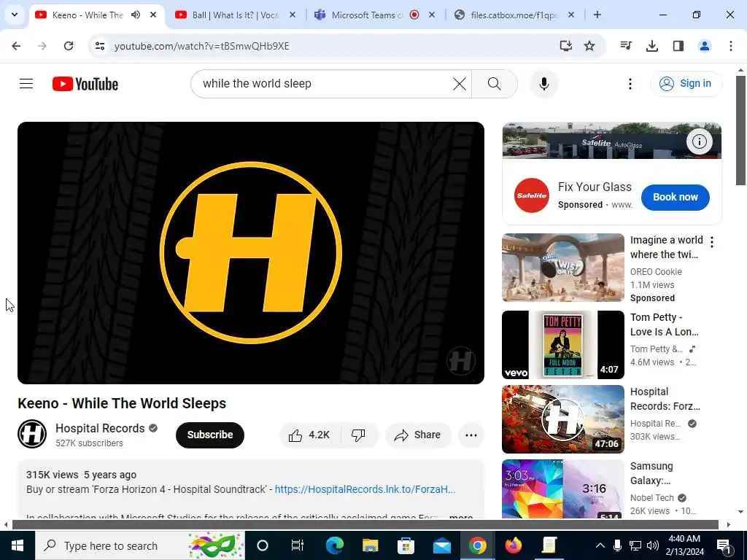Viewport: 747px width, 560px height.
Task: Mute the Keeno tab via speaker icon
Action: click(x=136, y=15)
